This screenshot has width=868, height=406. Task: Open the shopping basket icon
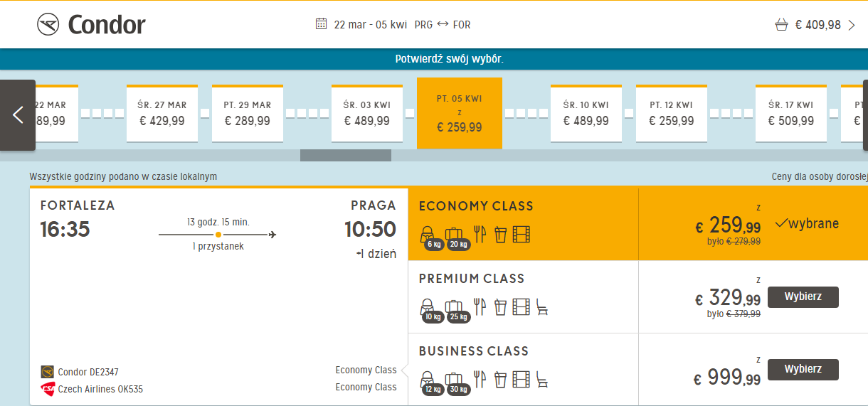coord(781,25)
